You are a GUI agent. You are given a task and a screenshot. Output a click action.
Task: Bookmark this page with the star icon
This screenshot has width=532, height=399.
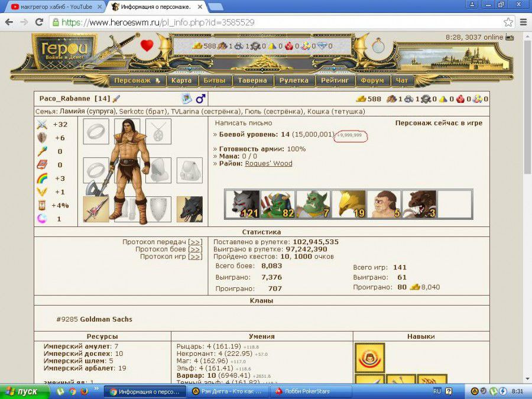508,22
